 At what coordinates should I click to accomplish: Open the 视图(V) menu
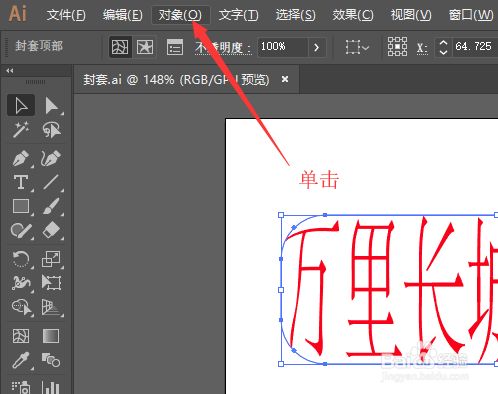411,15
